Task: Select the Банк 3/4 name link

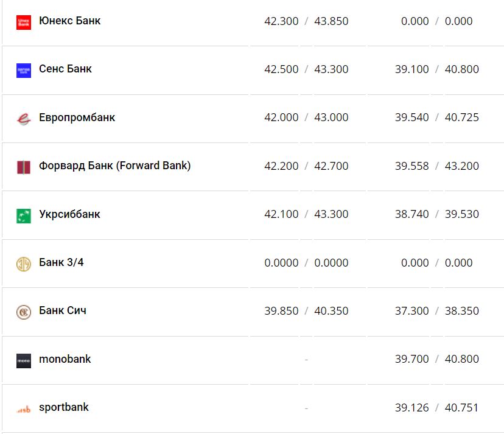Action: 61,262
